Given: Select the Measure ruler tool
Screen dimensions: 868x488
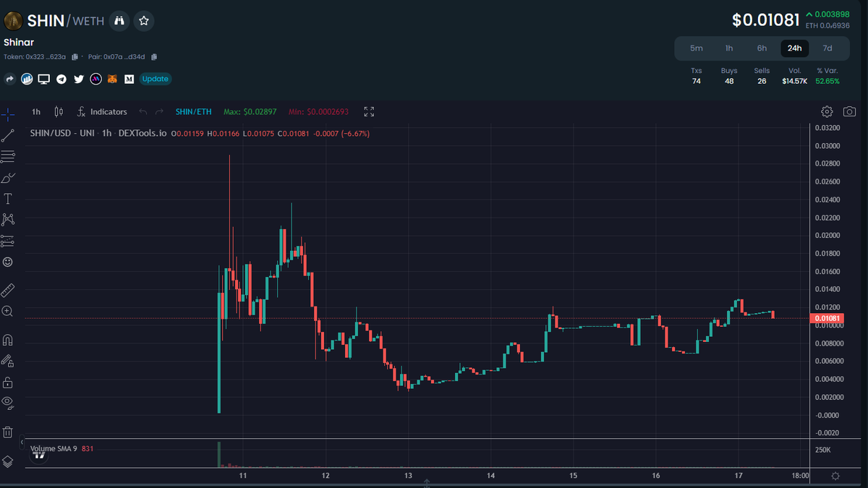Looking at the screenshot, I should click(9, 289).
